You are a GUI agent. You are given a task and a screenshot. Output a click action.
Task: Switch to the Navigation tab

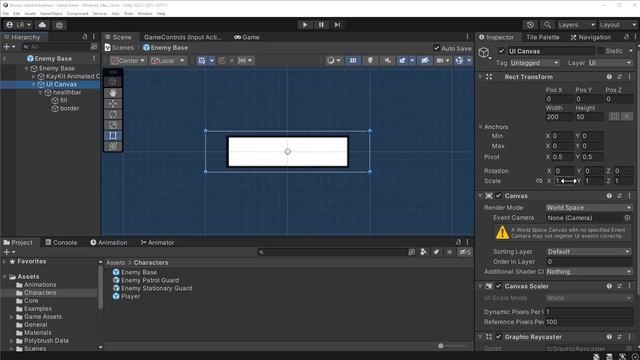[x=590, y=37]
